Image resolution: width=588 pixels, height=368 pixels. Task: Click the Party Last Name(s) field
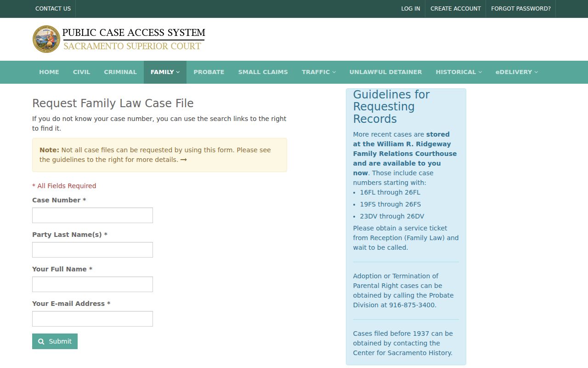coord(92,250)
